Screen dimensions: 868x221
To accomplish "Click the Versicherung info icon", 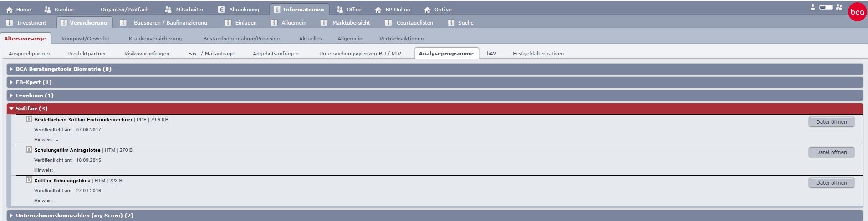I will tap(64, 23).
